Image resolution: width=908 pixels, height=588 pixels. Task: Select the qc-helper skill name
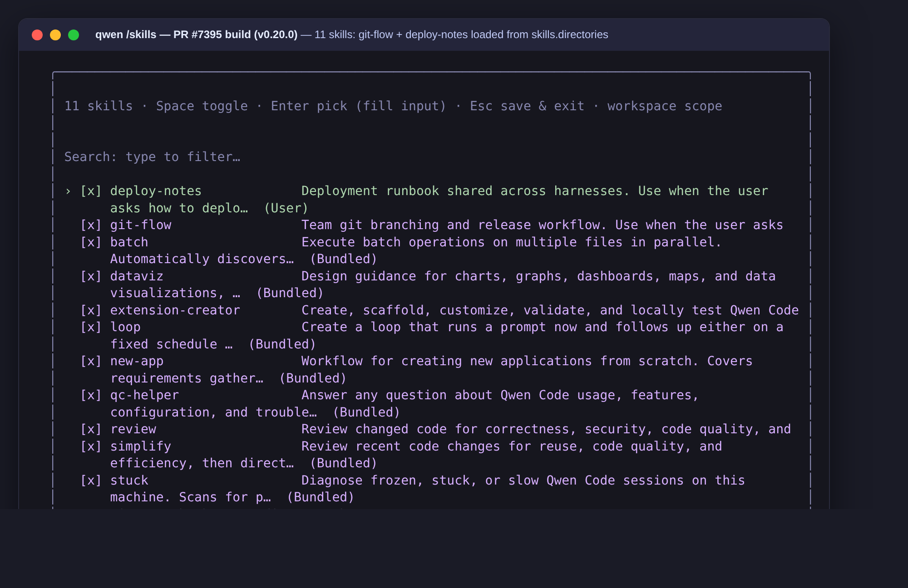144,395
